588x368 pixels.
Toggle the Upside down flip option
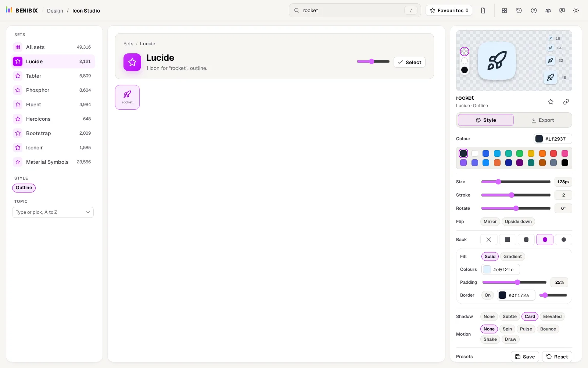pyautogui.click(x=518, y=222)
